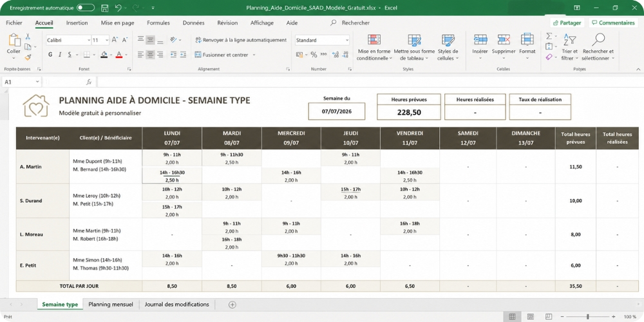Switch to Insertion ribbon tab
Screen dimensions: 644x322
click(x=77, y=23)
